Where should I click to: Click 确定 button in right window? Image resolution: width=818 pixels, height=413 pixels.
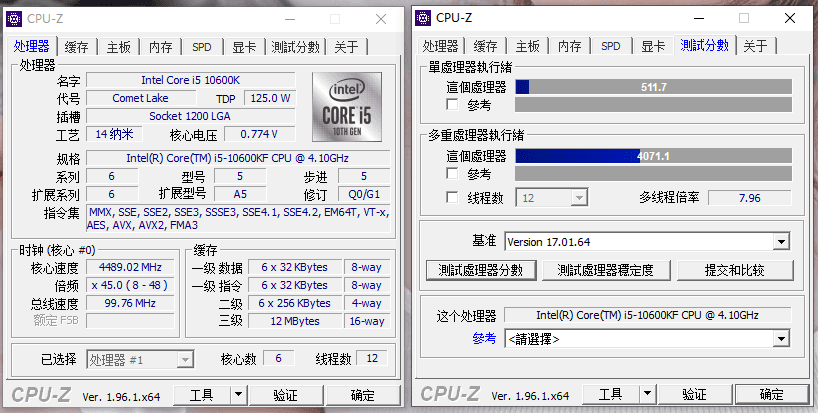pos(772,394)
